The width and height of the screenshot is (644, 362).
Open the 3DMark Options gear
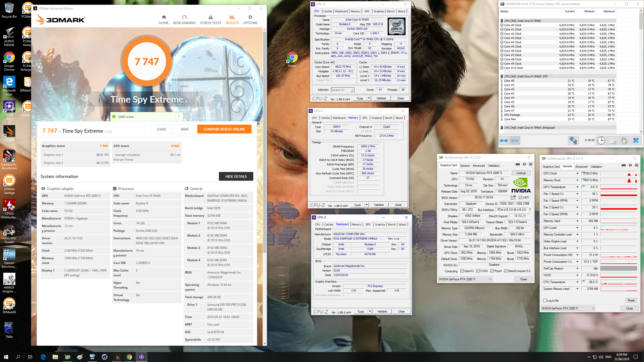(x=250, y=20)
